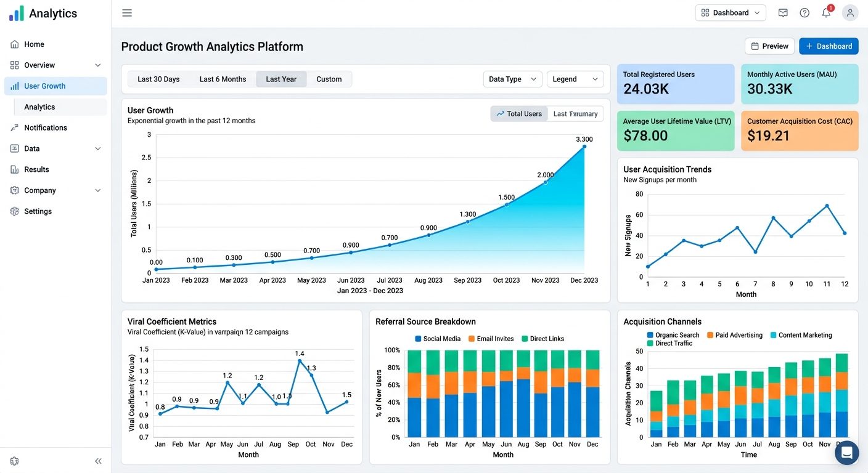Screen dimensions: 868x473
Task: Select the Custom date range tab
Action: point(329,79)
